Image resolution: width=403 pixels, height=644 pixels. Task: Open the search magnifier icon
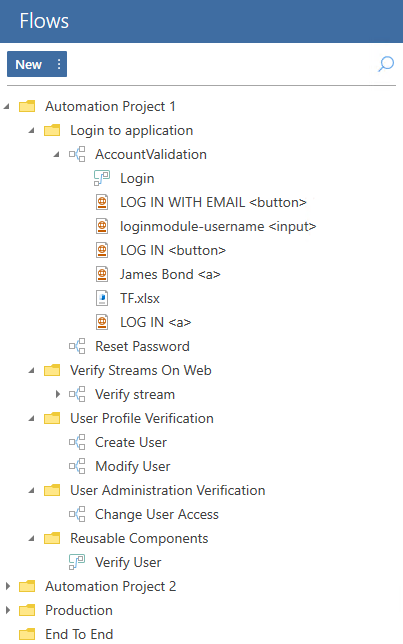pos(386,64)
